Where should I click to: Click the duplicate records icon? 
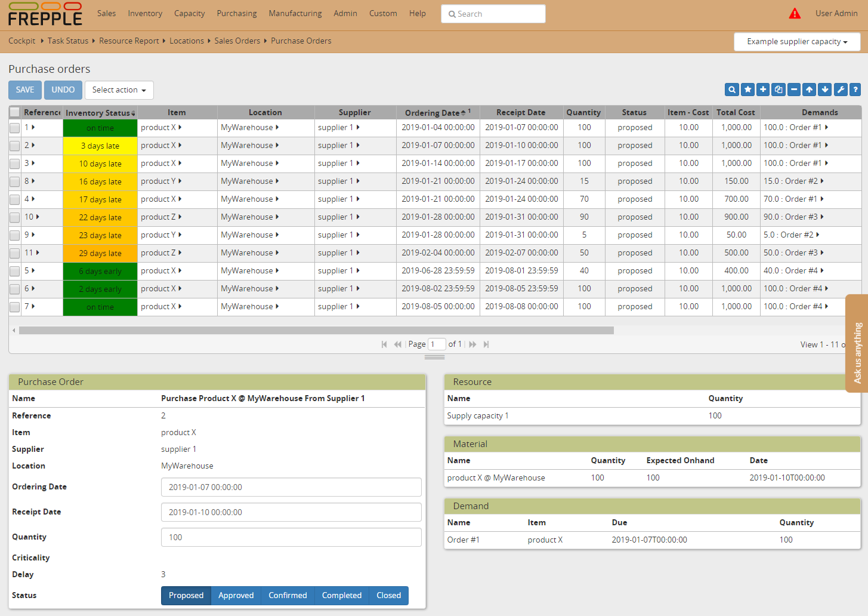click(778, 89)
